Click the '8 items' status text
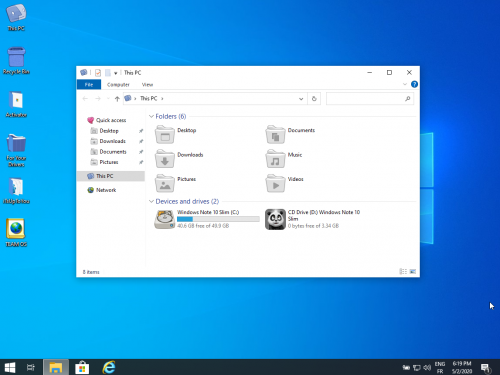The width and height of the screenshot is (500, 375). pos(91,272)
